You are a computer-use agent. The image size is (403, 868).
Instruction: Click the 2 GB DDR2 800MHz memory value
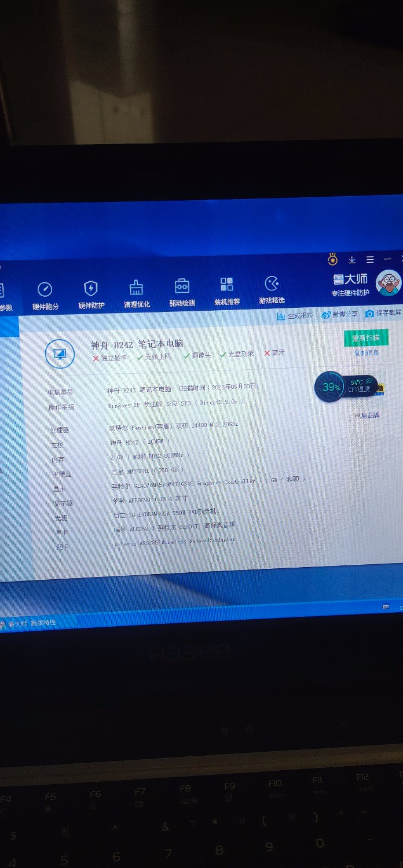pos(150,456)
